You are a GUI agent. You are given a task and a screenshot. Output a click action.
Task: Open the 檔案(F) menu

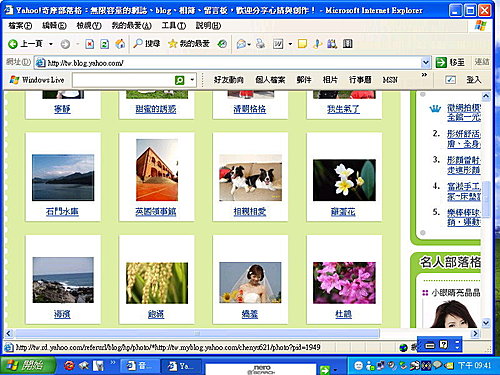pos(20,26)
